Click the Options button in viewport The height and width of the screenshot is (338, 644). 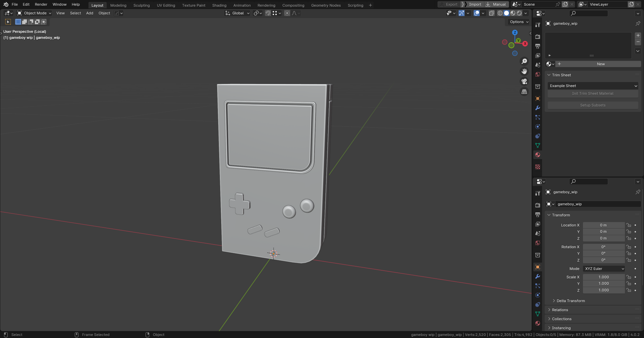tap(519, 22)
